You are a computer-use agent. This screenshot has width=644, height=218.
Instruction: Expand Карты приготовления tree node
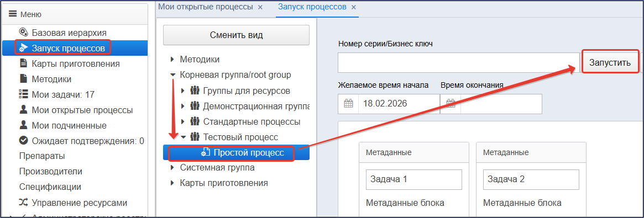(172, 183)
